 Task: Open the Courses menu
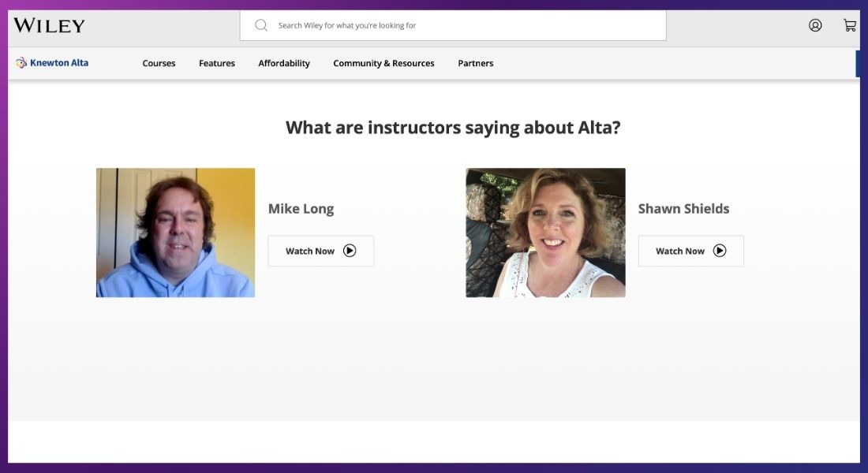[159, 63]
